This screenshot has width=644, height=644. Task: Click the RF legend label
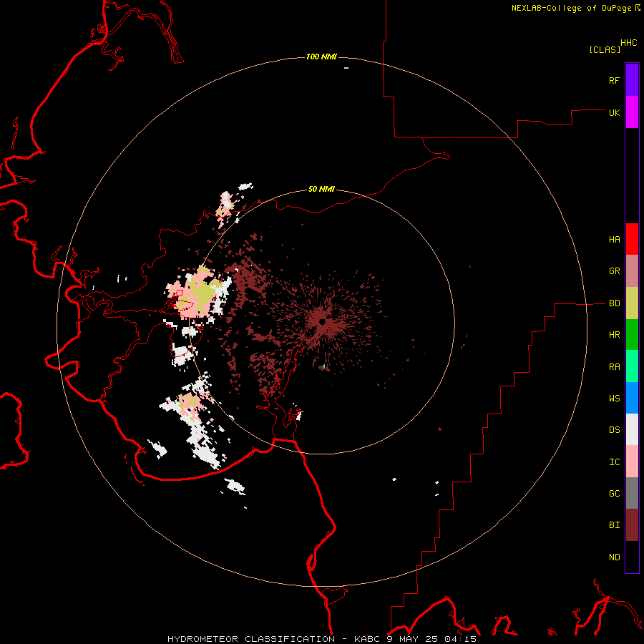(x=614, y=80)
